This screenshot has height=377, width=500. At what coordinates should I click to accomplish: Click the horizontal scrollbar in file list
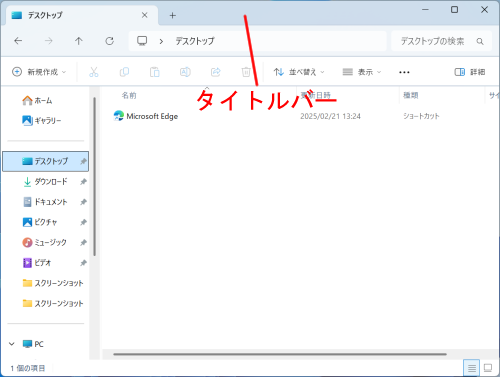tap(280, 354)
